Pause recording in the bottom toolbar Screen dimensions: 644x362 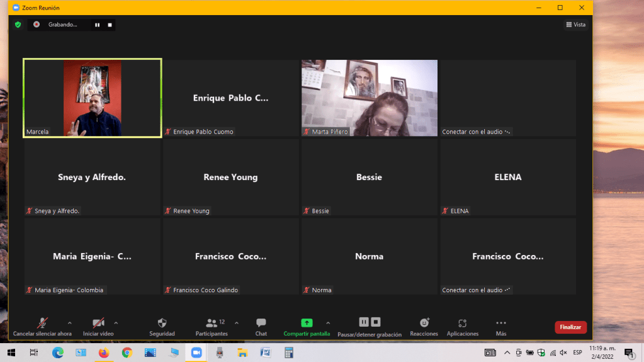pyautogui.click(x=364, y=322)
